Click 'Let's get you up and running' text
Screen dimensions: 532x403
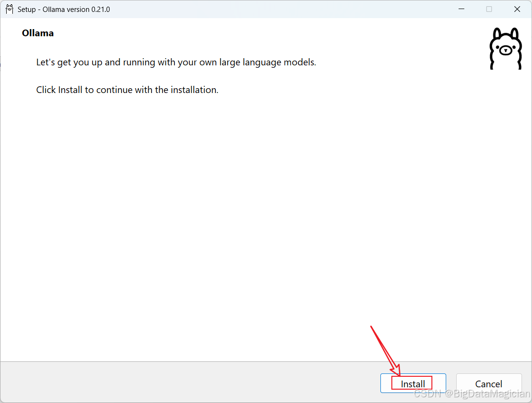[x=176, y=62]
